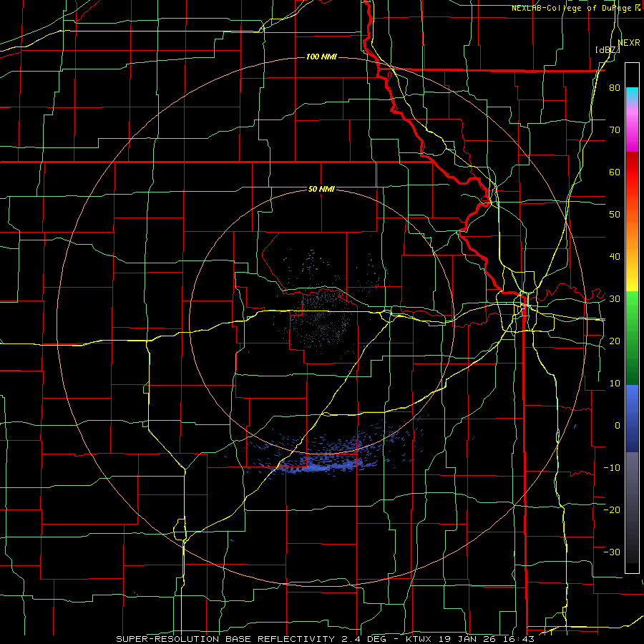Click the blue section of the color bar
The image size is (644, 644).
pyautogui.click(x=632, y=418)
